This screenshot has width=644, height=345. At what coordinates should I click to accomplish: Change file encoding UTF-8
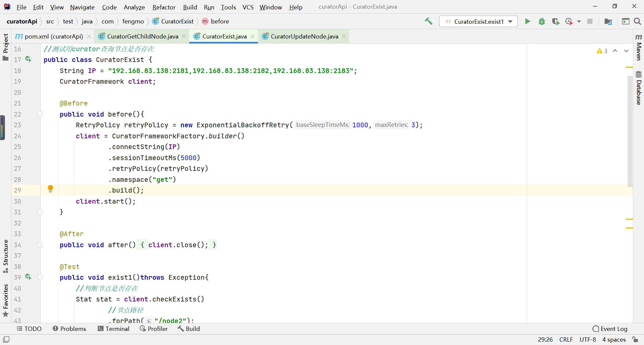(588, 339)
